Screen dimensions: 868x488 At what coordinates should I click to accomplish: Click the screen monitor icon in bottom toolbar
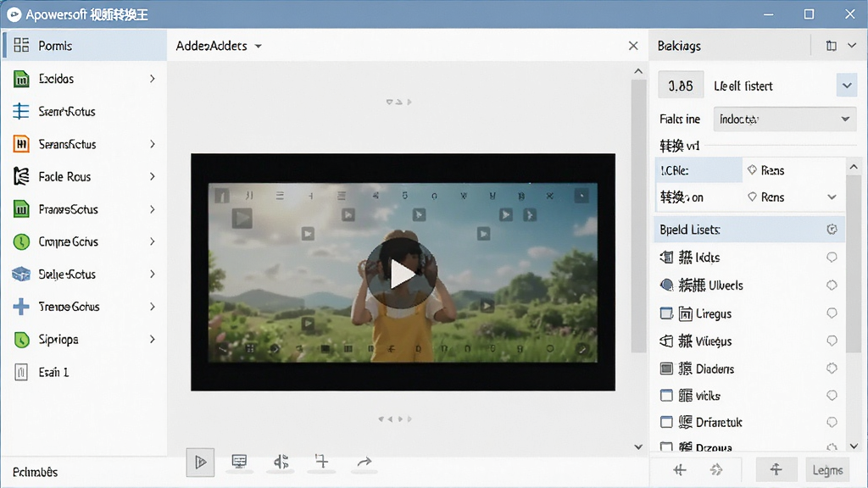tap(239, 462)
